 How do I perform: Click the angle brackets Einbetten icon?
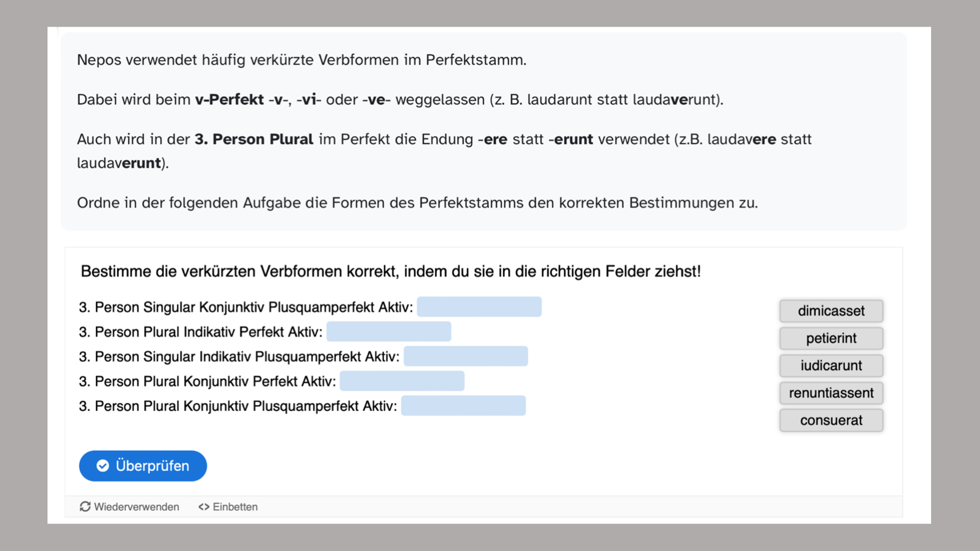pyautogui.click(x=204, y=507)
